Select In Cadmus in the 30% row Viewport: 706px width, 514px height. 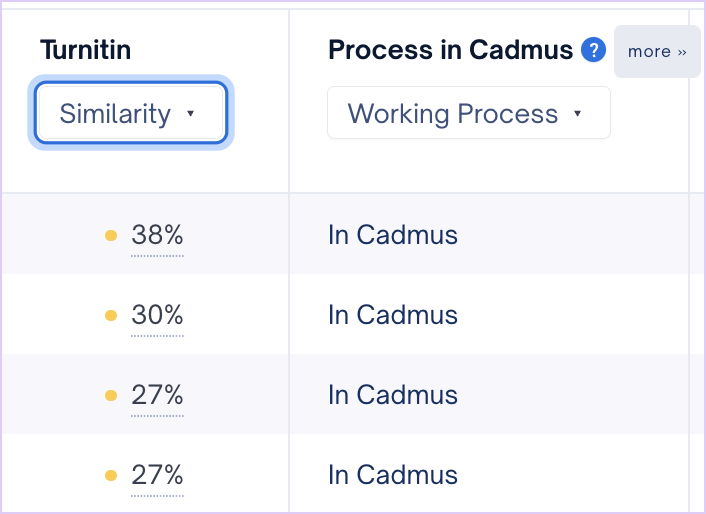(x=393, y=315)
